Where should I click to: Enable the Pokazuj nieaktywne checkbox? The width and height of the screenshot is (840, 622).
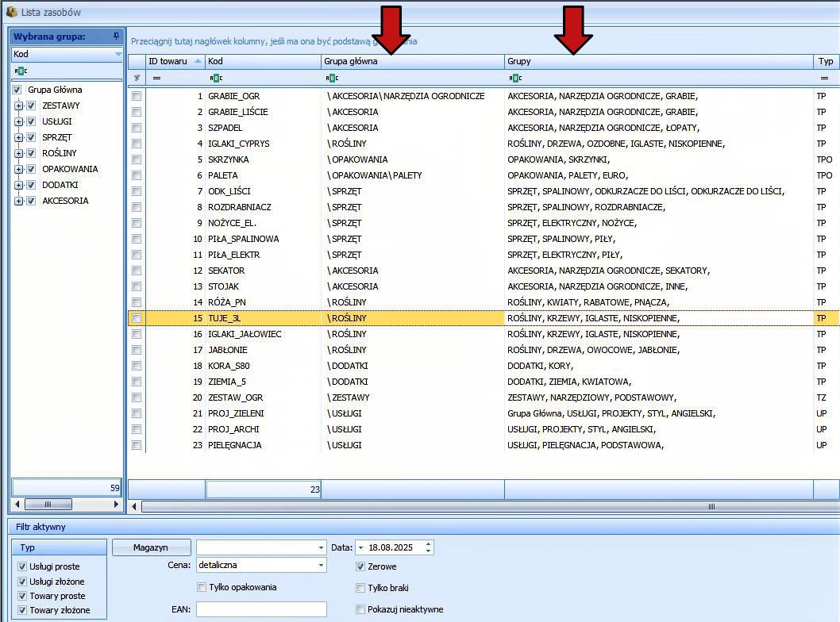pos(360,609)
